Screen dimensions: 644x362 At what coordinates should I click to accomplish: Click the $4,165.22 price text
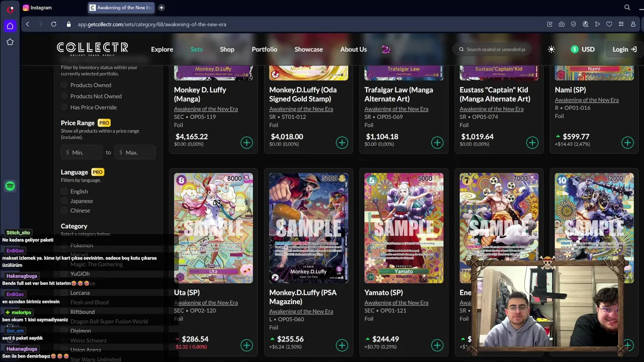pos(191,136)
